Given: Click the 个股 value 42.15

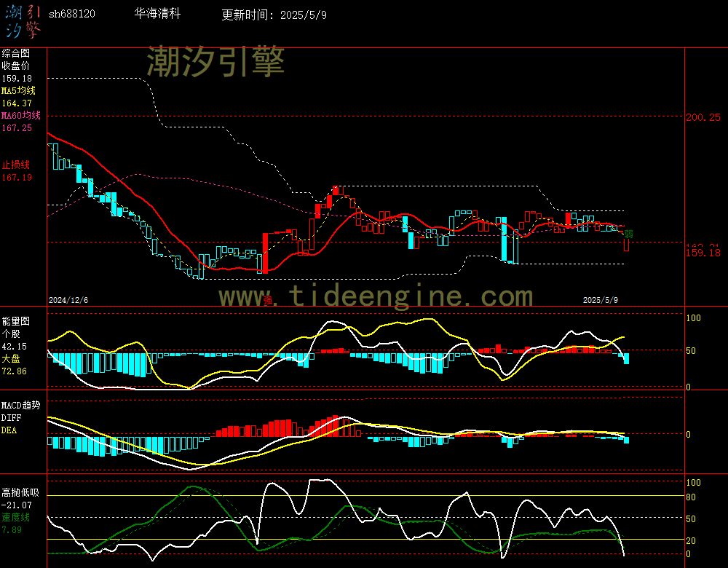Looking at the screenshot, I should [x=15, y=347].
